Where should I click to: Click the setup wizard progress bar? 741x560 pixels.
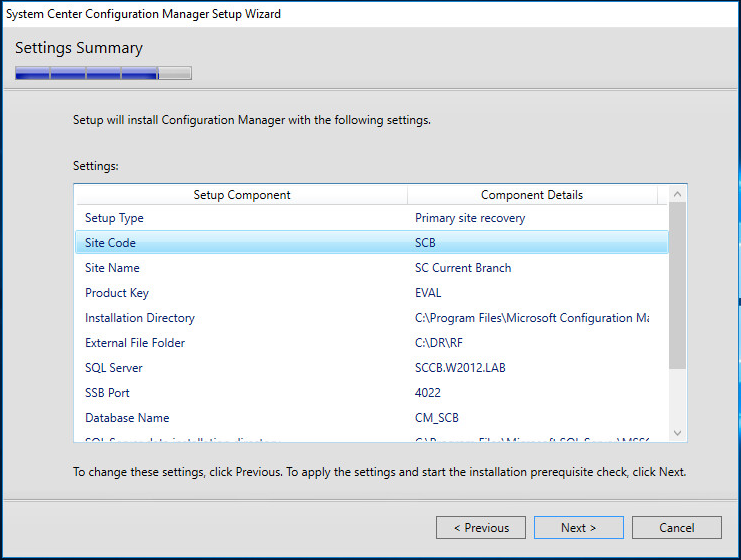pos(103,73)
